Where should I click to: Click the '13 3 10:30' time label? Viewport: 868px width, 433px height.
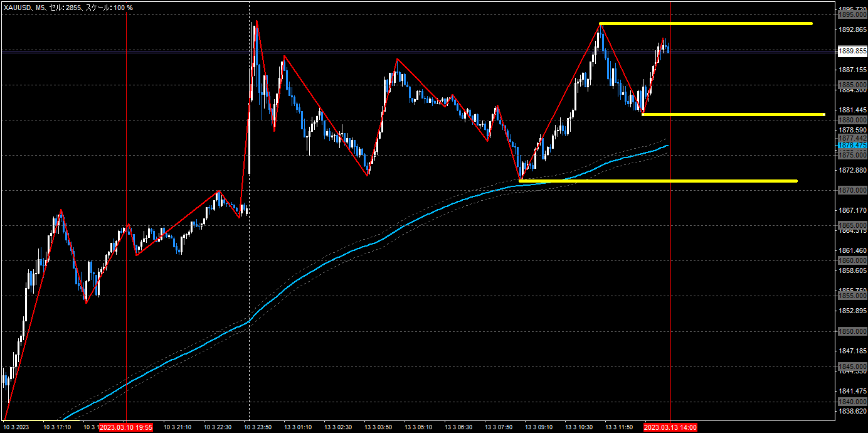pyautogui.click(x=579, y=427)
